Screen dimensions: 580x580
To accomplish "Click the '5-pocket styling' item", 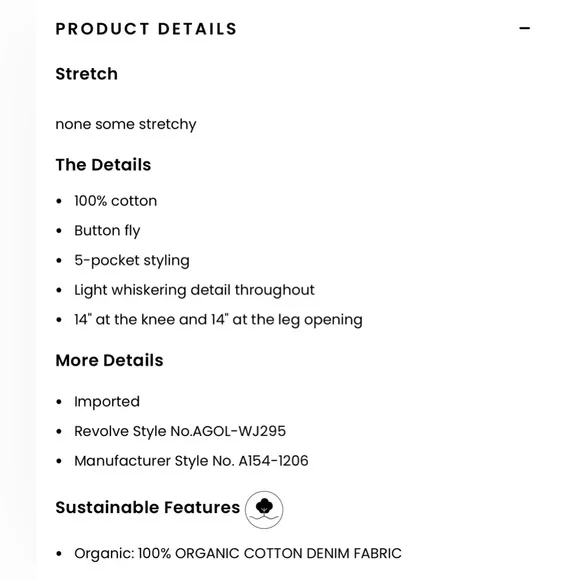I will pyautogui.click(x=132, y=260).
